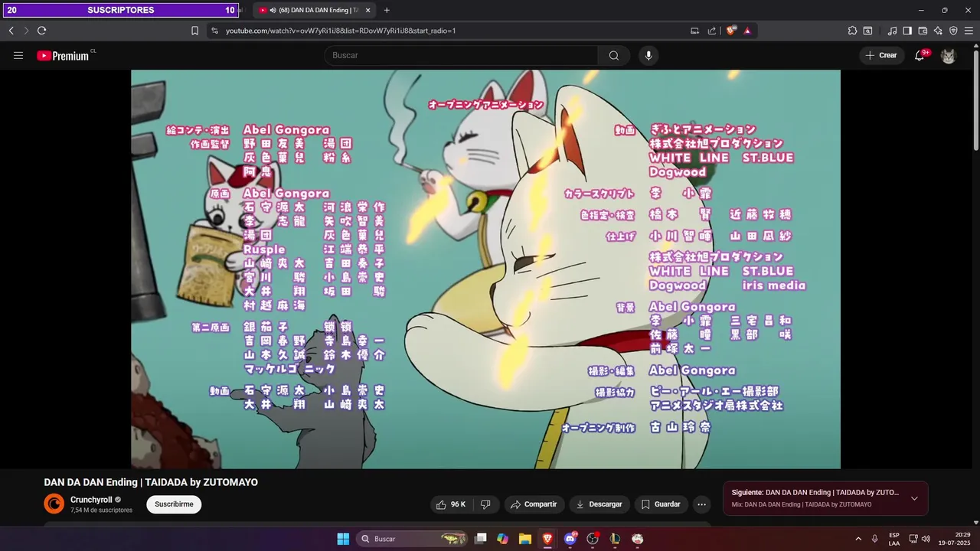The width and height of the screenshot is (980, 551).
Task: Select the DAN DA DAN Ending tab
Action: pyautogui.click(x=314, y=10)
